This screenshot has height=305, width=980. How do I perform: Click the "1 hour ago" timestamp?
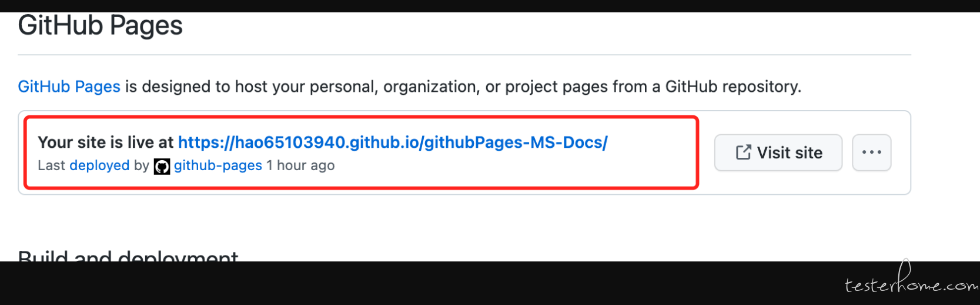click(x=300, y=165)
